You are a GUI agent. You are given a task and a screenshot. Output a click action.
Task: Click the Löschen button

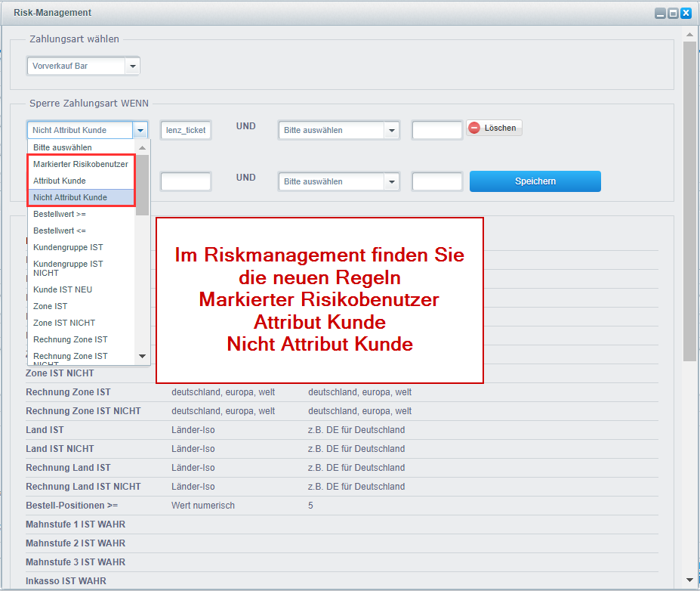tap(494, 128)
